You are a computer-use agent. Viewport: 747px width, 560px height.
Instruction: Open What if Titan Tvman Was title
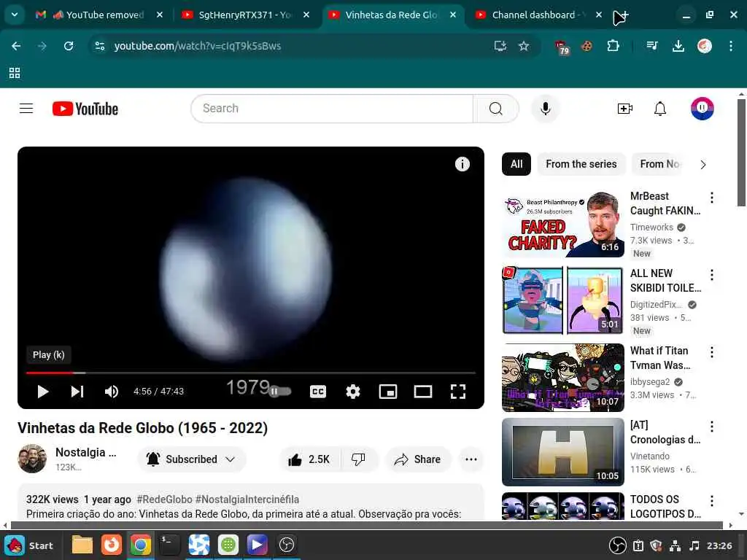[x=660, y=358]
